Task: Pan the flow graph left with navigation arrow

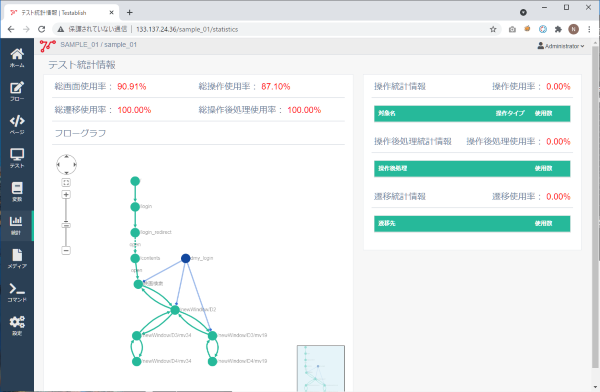Action: pos(58,165)
